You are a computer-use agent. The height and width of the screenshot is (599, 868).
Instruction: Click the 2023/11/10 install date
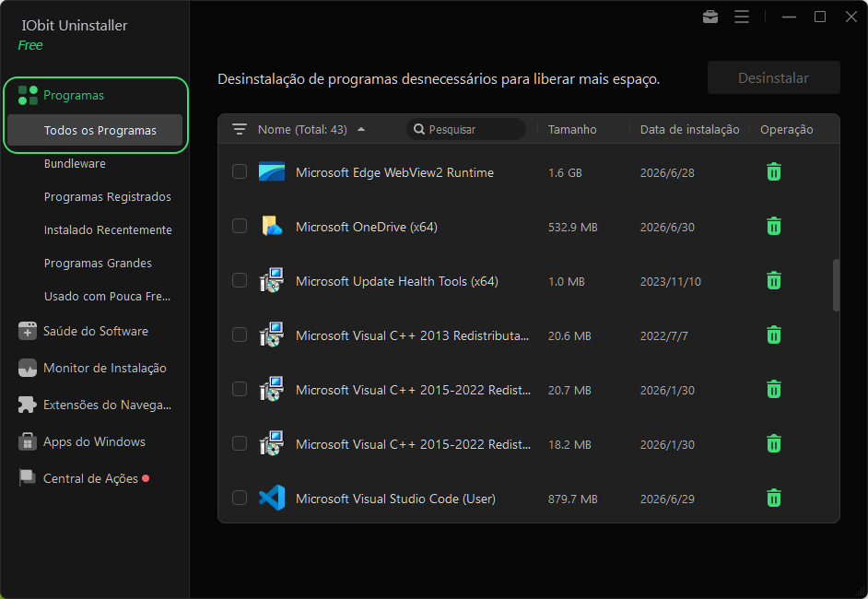[x=671, y=282]
